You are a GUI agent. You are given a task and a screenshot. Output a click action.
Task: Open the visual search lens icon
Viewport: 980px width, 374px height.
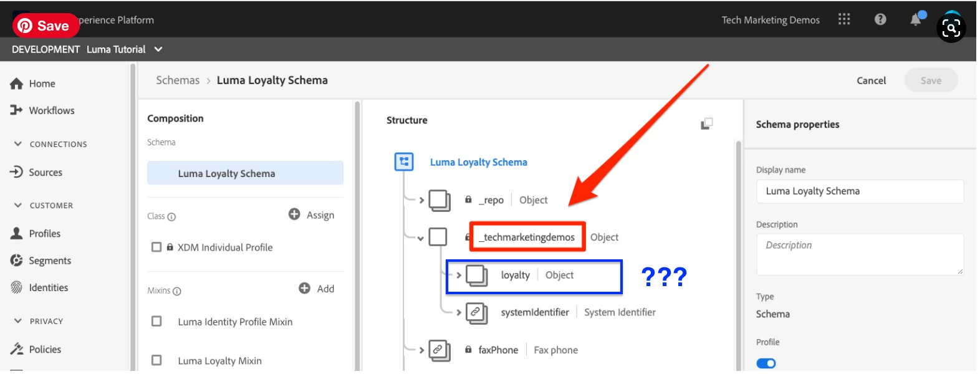point(951,28)
